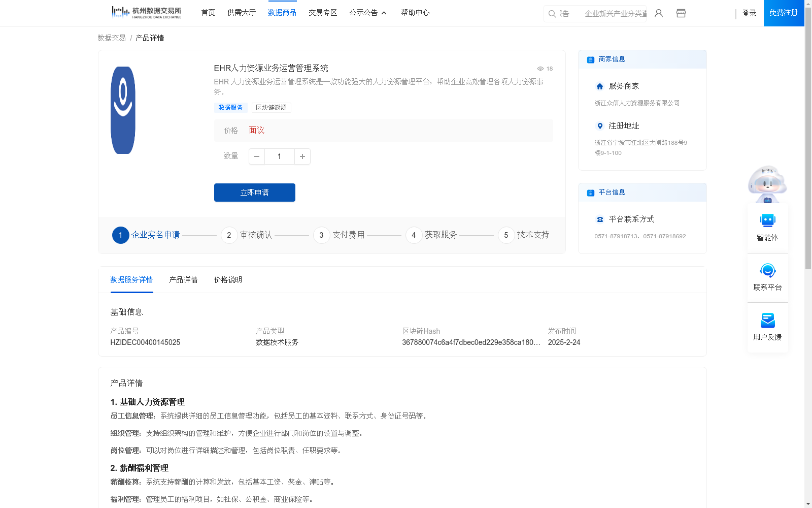The image size is (812, 508).
Task: Expand the 公示公告 dropdown menu
Action: click(x=368, y=13)
